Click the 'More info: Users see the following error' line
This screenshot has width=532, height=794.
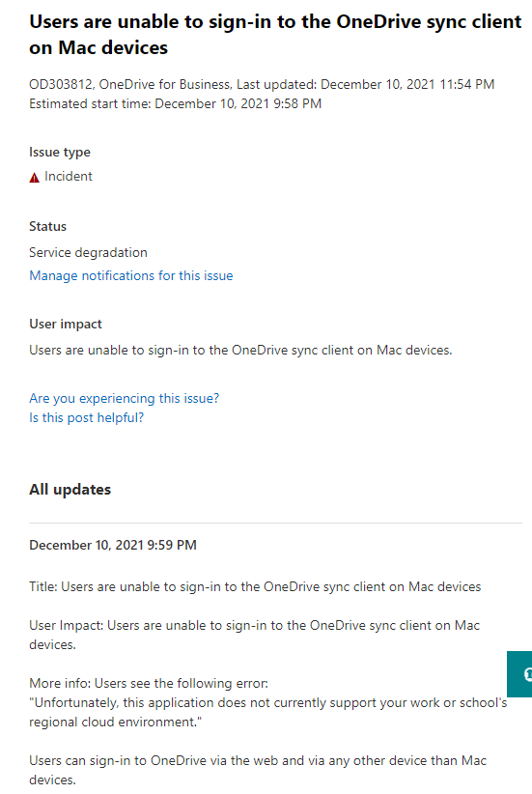pos(149,683)
